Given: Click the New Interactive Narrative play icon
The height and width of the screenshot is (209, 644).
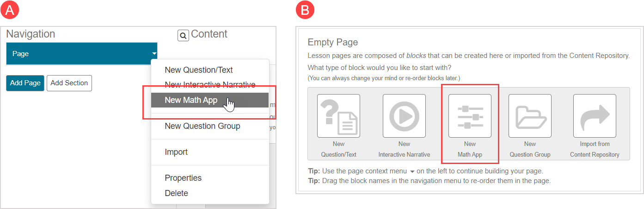Looking at the screenshot, I should (404, 116).
